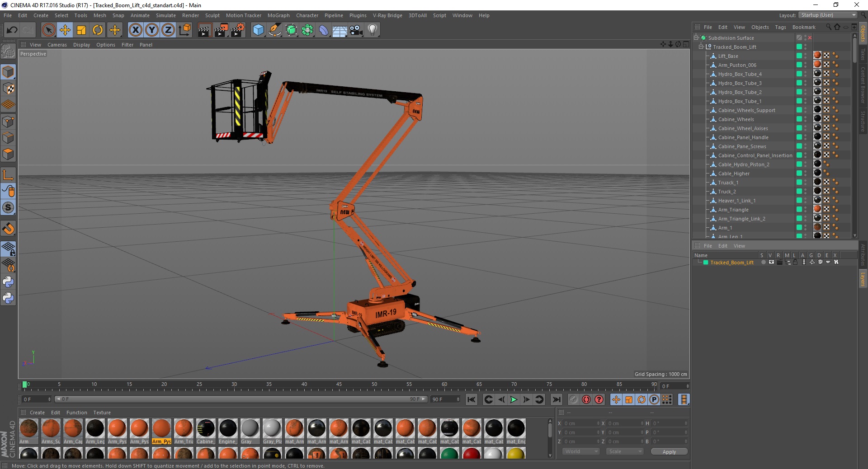Select the Engine_ material swatch
Screen dimensions: 868x469
(x=228, y=428)
